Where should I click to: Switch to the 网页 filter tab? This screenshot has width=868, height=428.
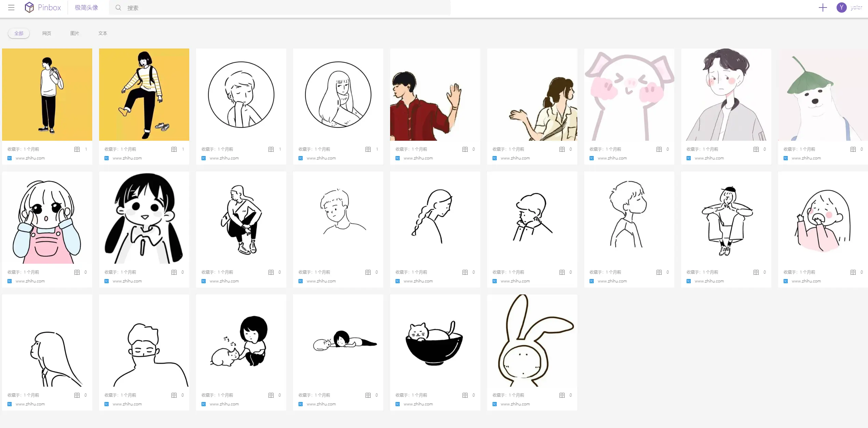[x=47, y=33]
